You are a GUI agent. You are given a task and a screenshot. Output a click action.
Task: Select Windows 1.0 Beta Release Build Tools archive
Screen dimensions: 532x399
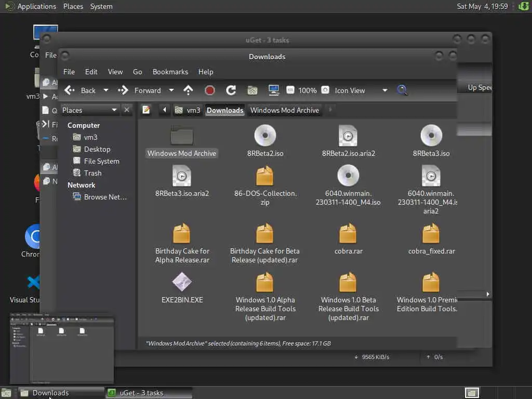pyautogui.click(x=348, y=297)
